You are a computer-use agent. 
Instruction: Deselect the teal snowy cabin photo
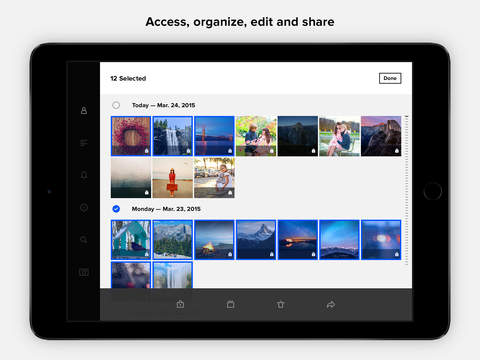coord(131,240)
